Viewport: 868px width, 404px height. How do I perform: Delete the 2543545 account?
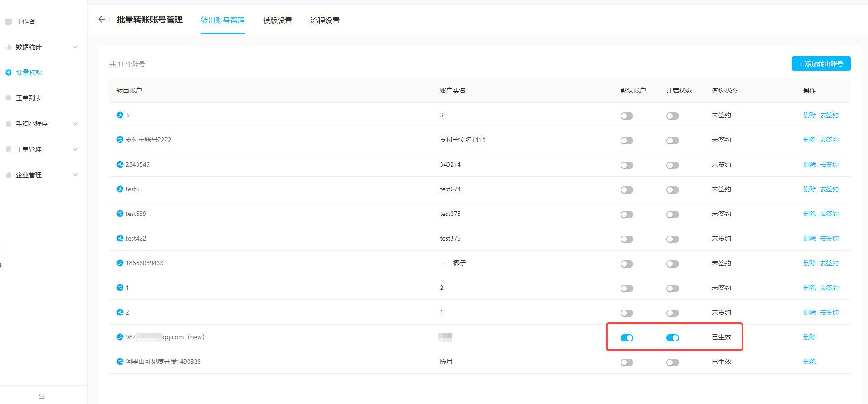[x=810, y=164]
